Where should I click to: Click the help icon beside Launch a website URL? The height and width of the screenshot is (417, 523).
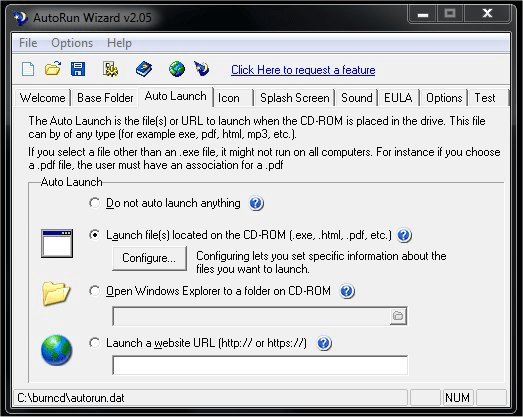click(324, 343)
